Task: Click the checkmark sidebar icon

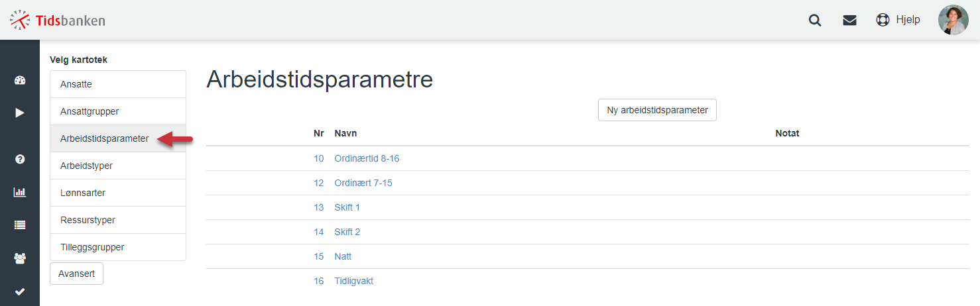Action: point(20,291)
